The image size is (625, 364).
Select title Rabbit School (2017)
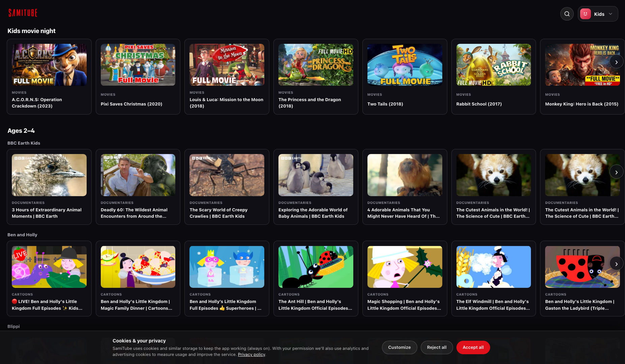[479, 104]
